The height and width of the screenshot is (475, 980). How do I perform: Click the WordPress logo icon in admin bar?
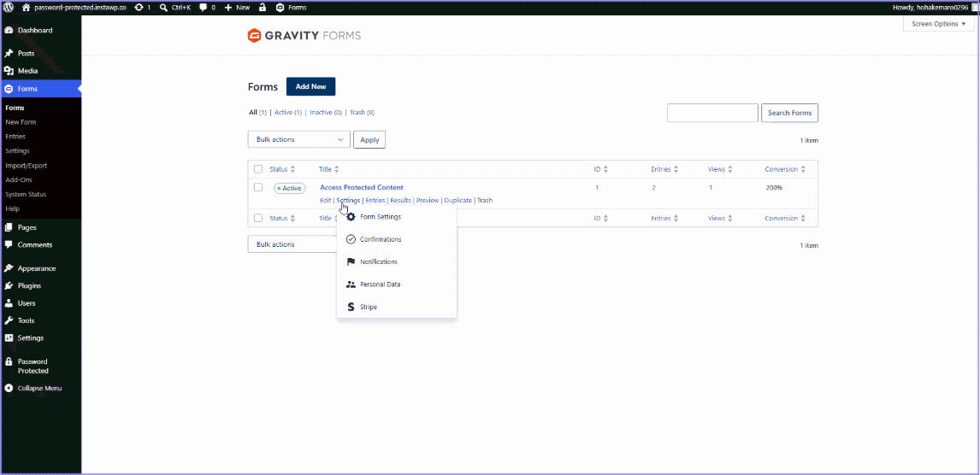(x=9, y=8)
